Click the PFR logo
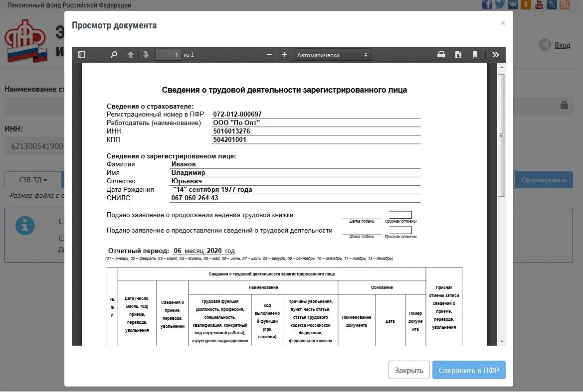The image size is (583, 392). point(25,41)
